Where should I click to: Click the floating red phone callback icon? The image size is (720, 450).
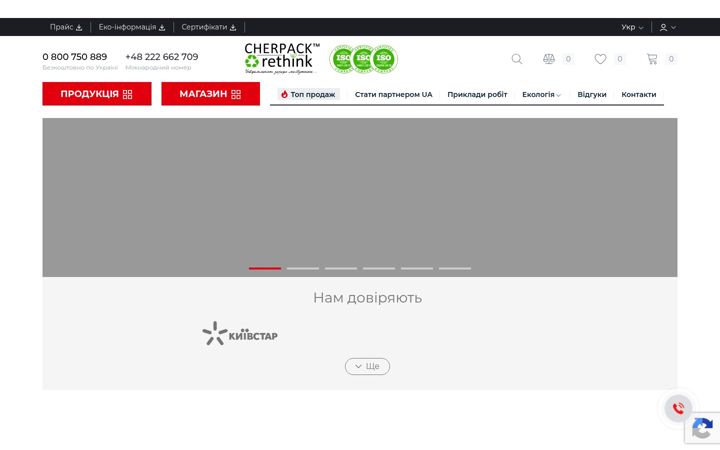pyautogui.click(x=678, y=408)
